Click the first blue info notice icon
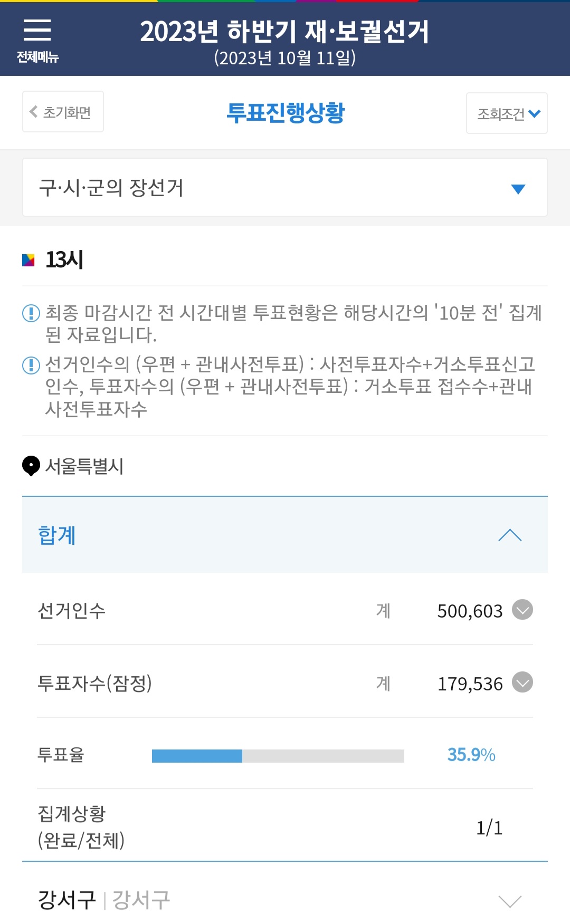 coord(31,313)
